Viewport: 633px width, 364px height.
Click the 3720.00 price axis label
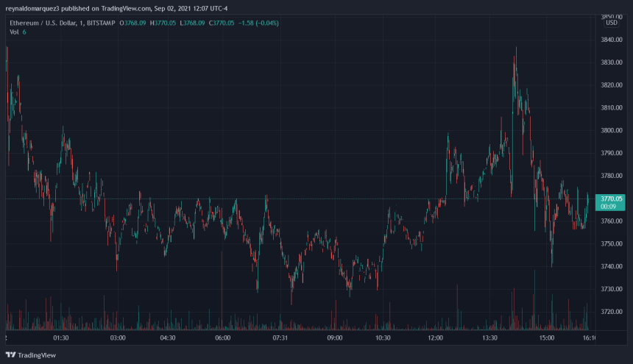[x=611, y=312]
